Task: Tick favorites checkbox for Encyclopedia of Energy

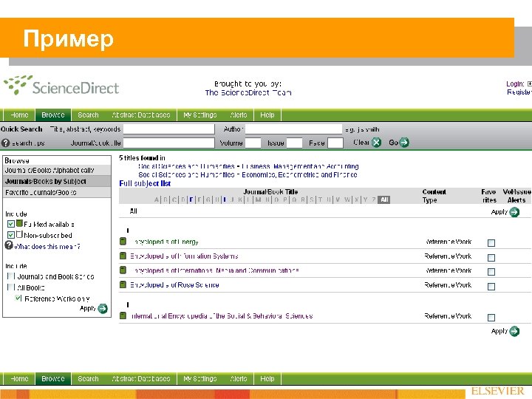Action: pos(491,243)
